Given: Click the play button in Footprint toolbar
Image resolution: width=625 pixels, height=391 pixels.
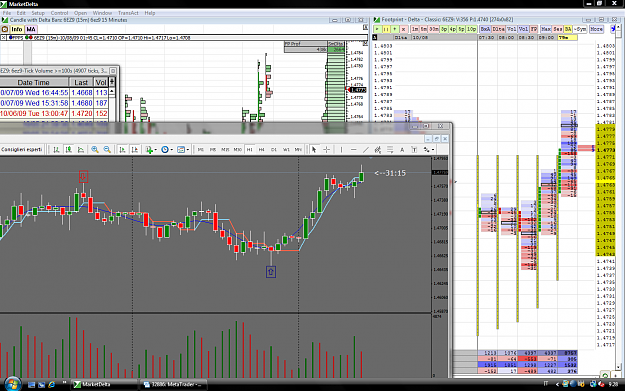Looking at the screenshot, I should (377, 29).
